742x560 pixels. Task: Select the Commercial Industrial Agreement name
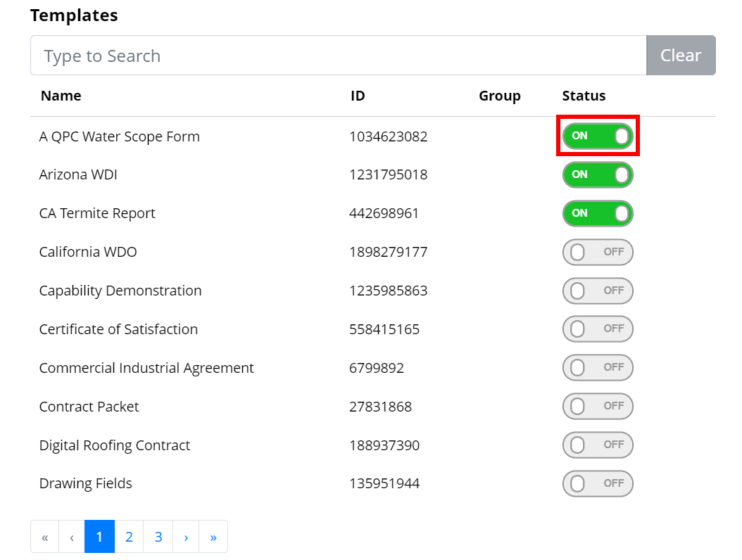pos(146,368)
